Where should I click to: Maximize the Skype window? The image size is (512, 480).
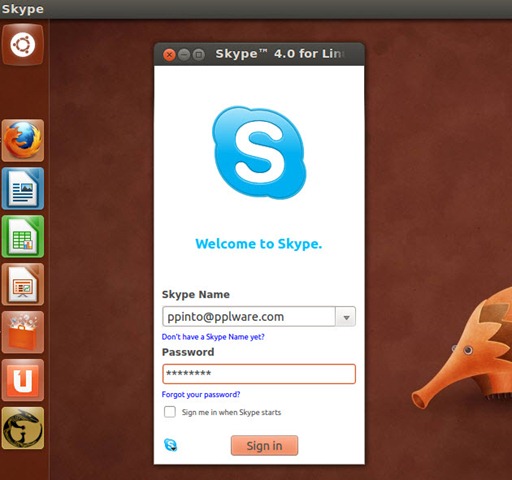(199, 54)
